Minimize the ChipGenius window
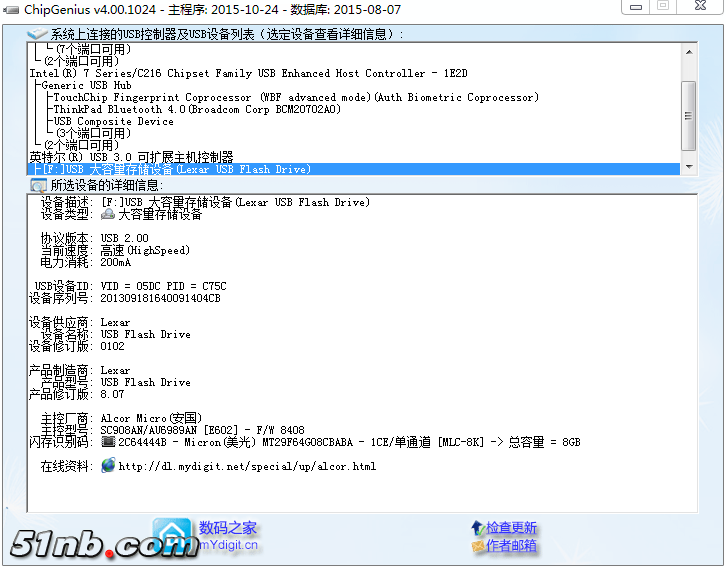This screenshot has width=726, height=568. (636, 6)
